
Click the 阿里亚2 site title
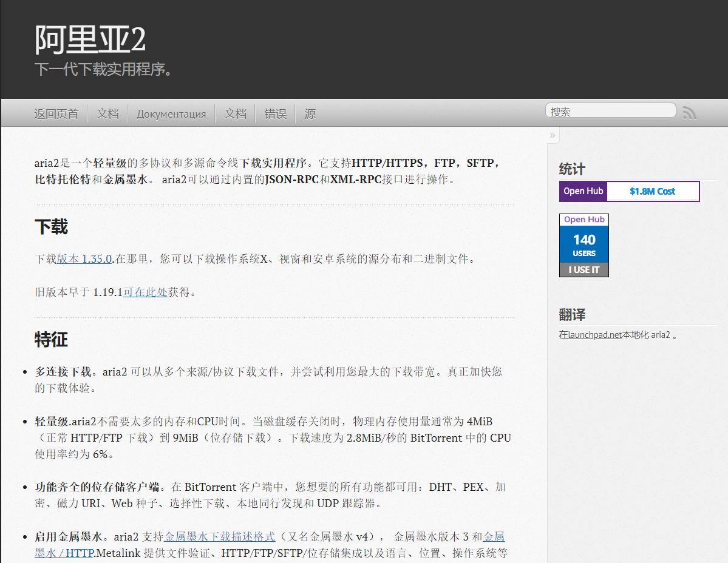(89, 39)
